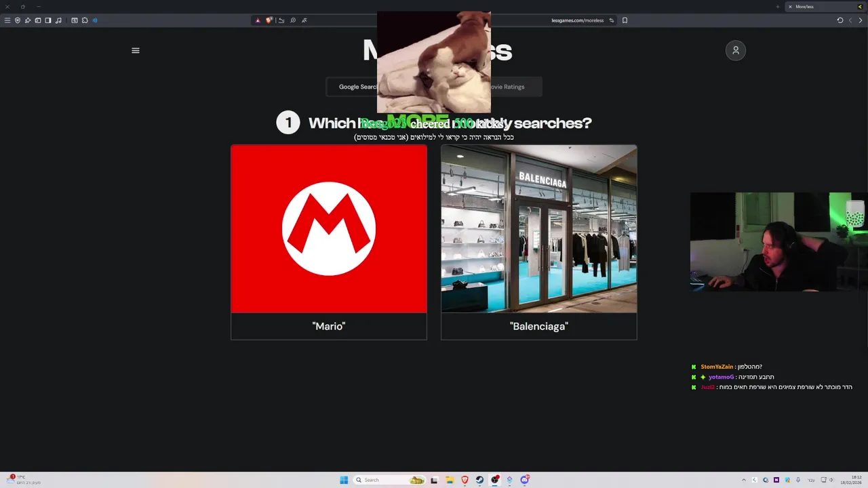The height and width of the screenshot is (488, 868).
Task: Close the More/less tab
Action: (x=790, y=7)
